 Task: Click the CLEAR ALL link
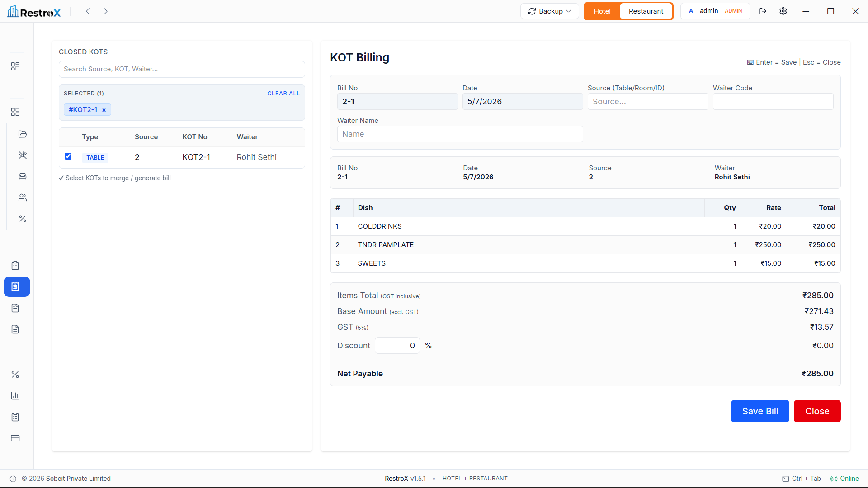[x=283, y=94]
